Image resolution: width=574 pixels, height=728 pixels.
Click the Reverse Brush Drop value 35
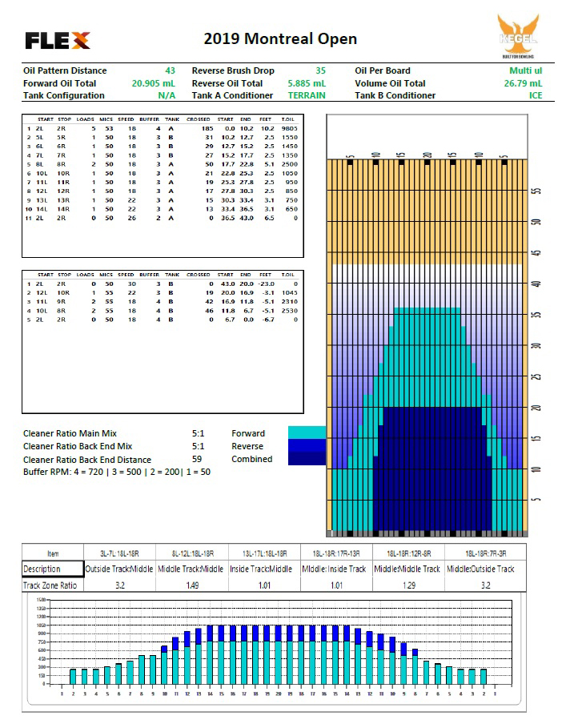320,70
